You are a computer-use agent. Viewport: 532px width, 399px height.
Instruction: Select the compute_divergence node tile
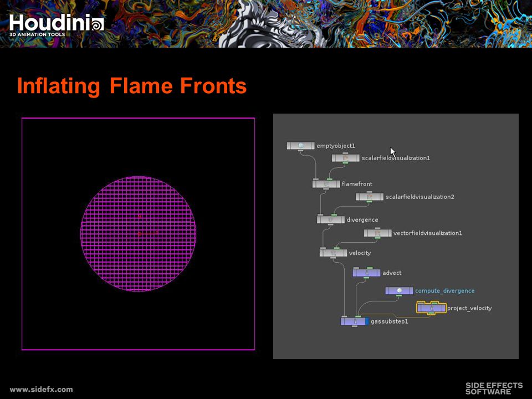(x=399, y=291)
